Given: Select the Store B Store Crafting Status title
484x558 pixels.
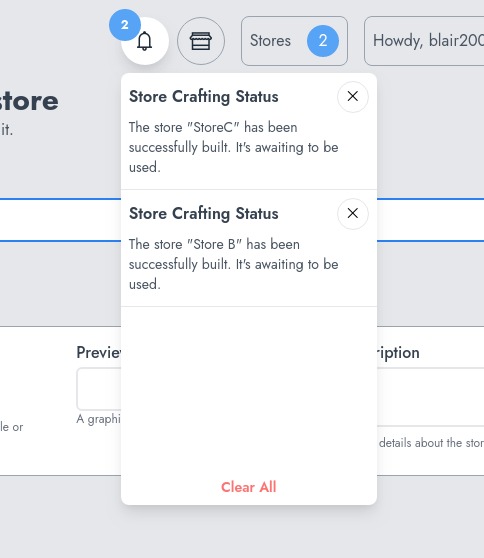Looking at the screenshot, I should click(x=204, y=214).
